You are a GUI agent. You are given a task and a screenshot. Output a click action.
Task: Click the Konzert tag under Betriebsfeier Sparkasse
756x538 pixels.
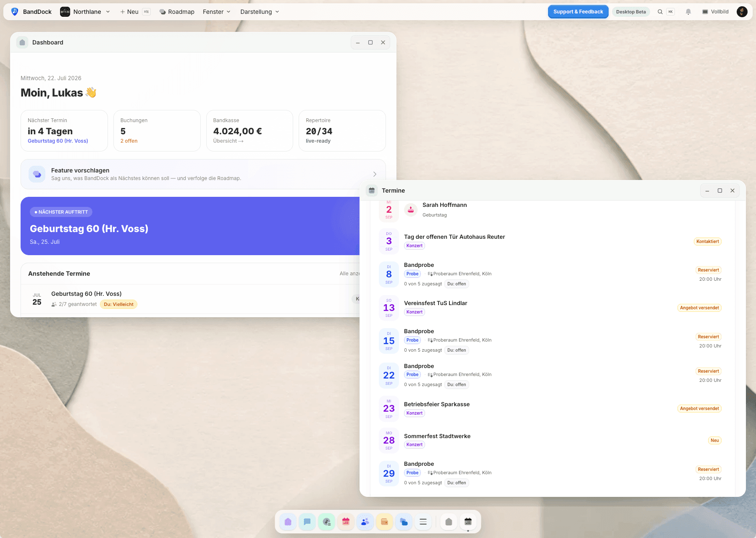pos(415,413)
